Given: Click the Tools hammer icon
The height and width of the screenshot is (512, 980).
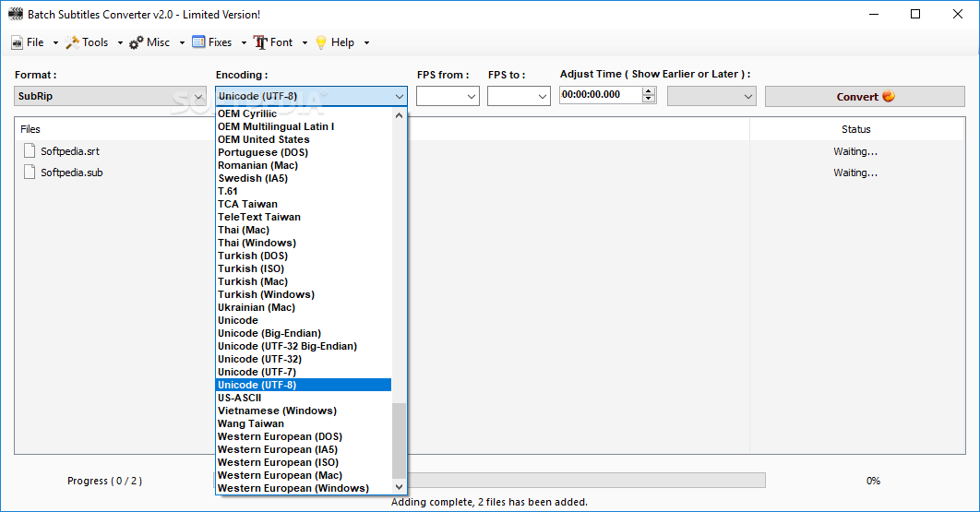Looking at the screenshot, I should (73, 42).
